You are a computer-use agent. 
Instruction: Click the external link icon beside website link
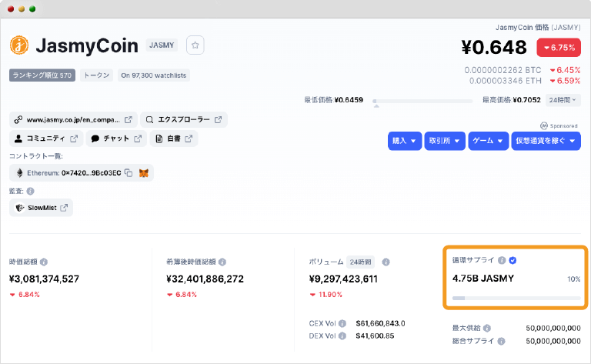point(129,120)
